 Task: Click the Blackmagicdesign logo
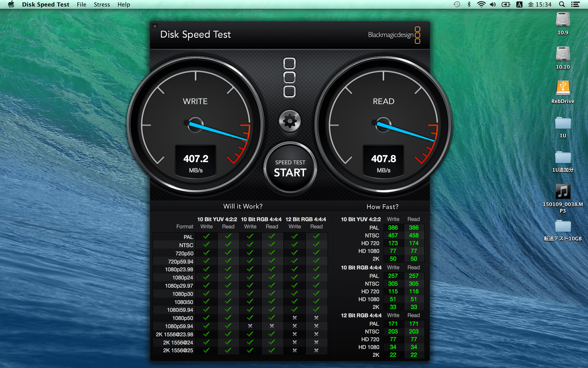pos(394,35)
